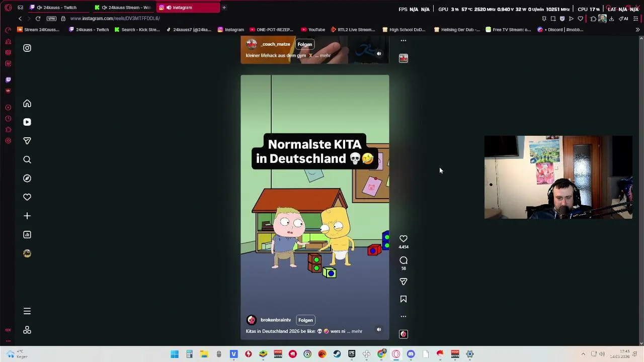Open the audio thumbnail of _coach_matze reel
644x362 pixels.
404,58
